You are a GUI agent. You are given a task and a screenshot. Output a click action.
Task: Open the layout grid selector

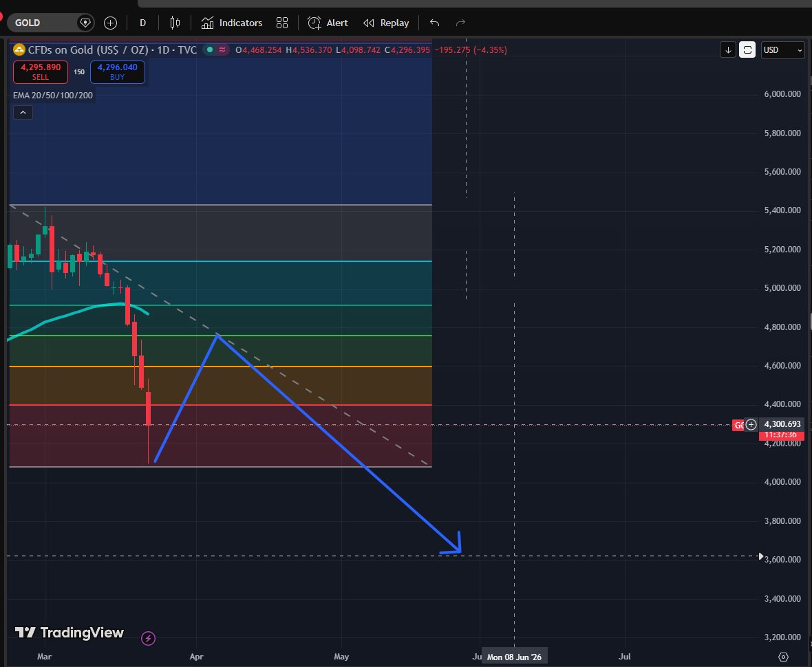(x=282, y=23)
